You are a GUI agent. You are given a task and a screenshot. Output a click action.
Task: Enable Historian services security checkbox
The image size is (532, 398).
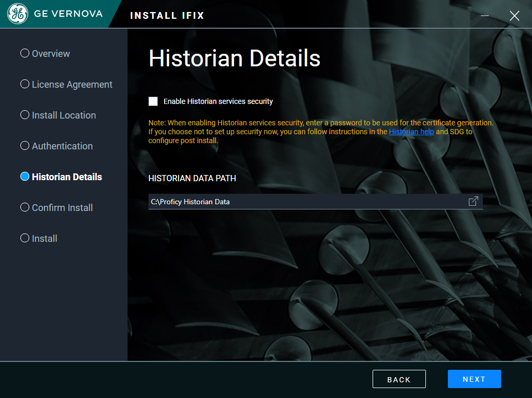pyautogui.click(x=153, y=101)
